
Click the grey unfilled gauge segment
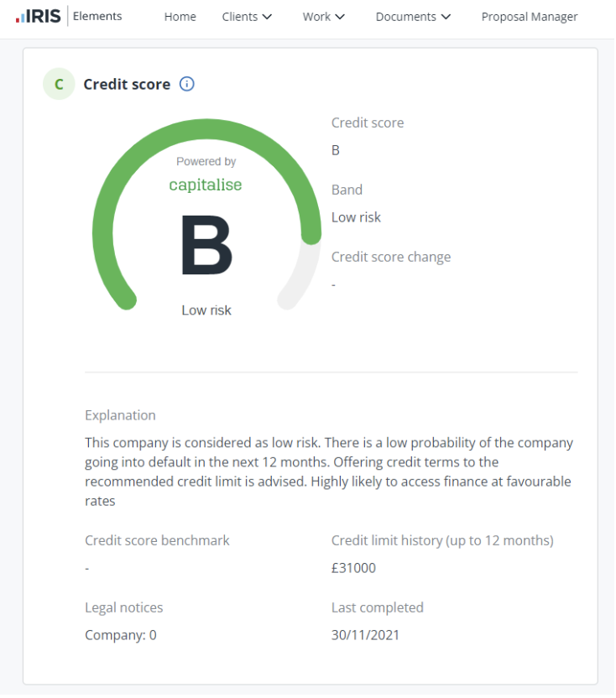(302, 276)
